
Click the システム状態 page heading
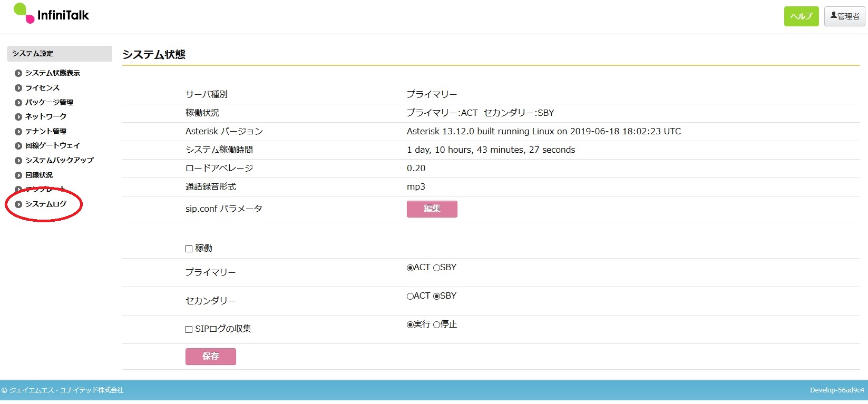coord(154,55)
